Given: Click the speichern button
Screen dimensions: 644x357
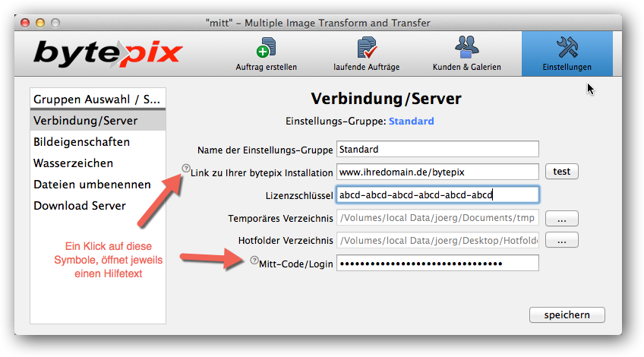Looking at the screenshot, I should tap(567, 314).
